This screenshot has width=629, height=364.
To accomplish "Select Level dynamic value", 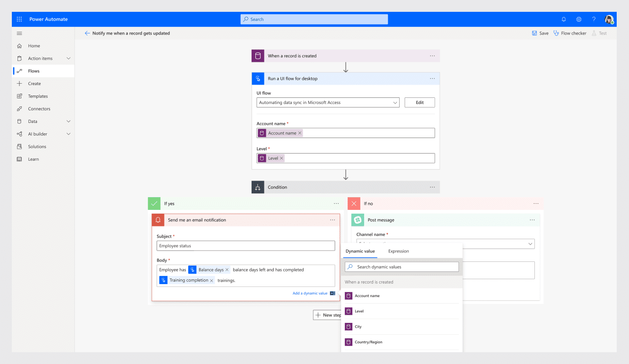I will pos(402,311).
